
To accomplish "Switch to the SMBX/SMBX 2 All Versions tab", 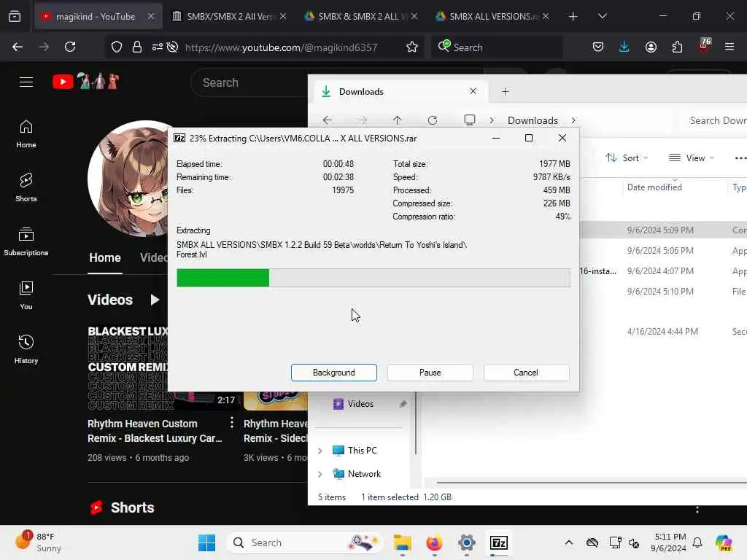I will (x=230, y=16).
